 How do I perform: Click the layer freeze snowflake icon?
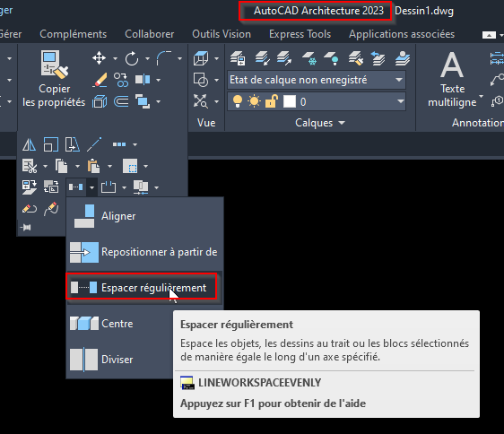(308, 58)
